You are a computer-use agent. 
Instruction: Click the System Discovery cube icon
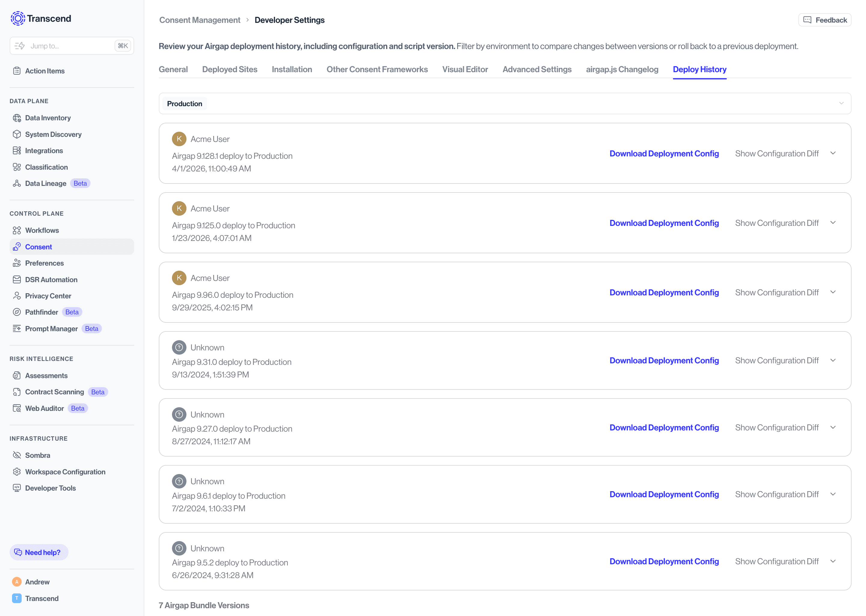pyautogui.click(x=17, y=134)
